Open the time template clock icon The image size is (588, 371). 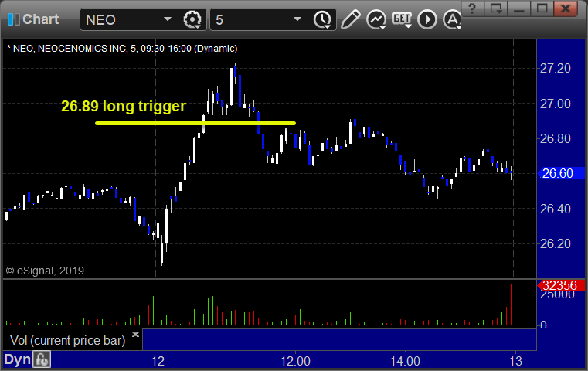[x=322, y=19]
